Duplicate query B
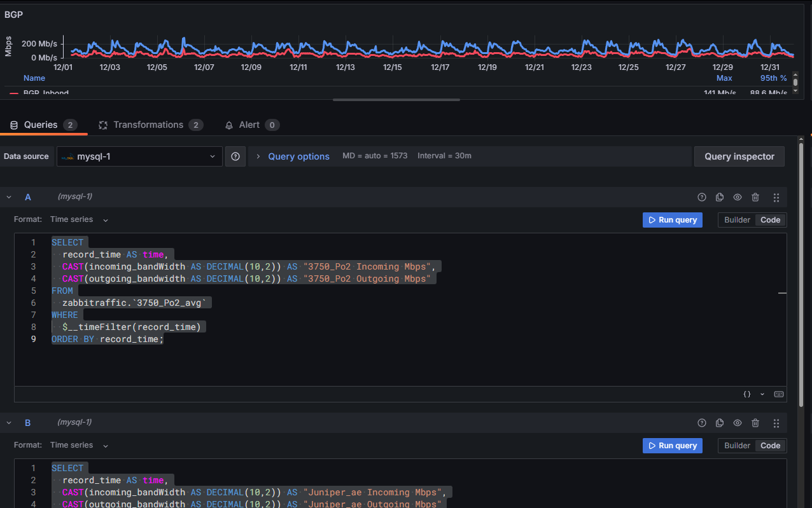The width and height of the screenshot is (812, 508). click(720, 423)
